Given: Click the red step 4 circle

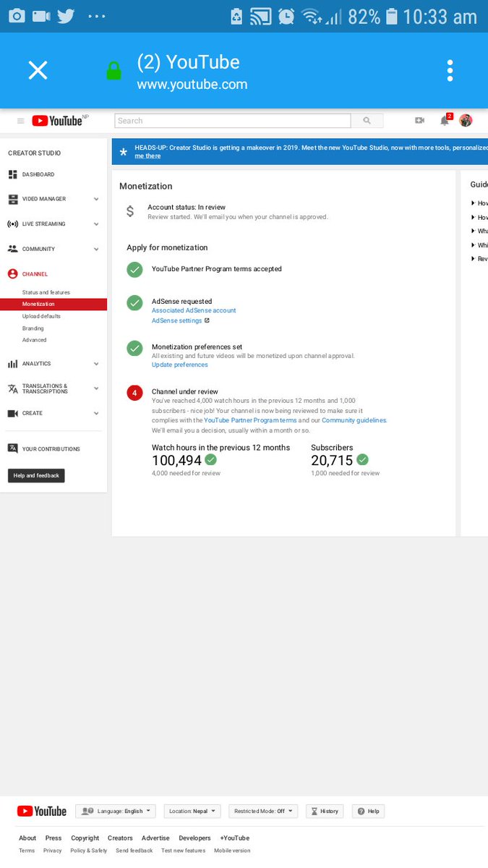Looking at the screenshot, I should pos(134,393).
